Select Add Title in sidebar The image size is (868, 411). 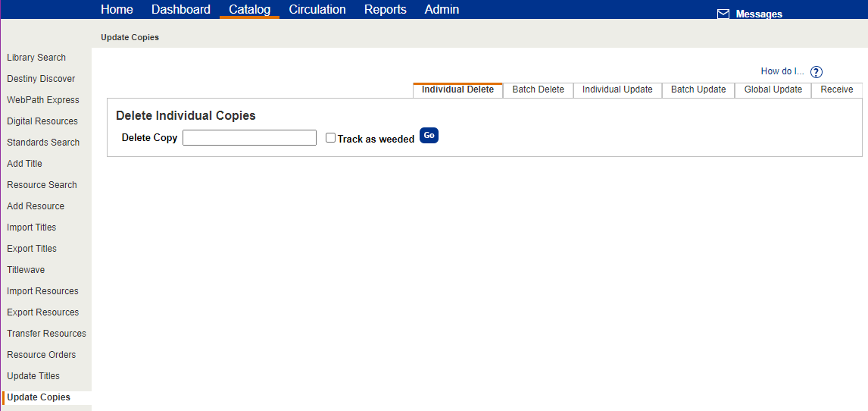(24, 164)
